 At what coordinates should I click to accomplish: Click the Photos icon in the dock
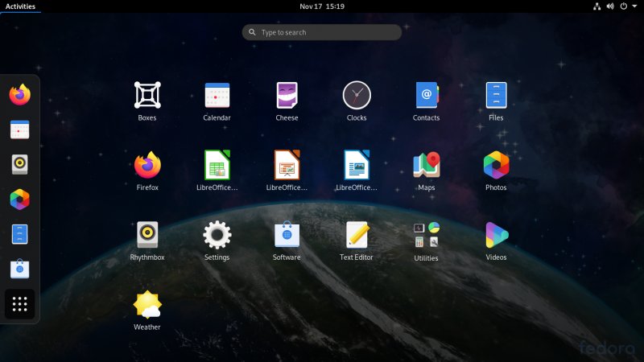click(x=19, y=200)
